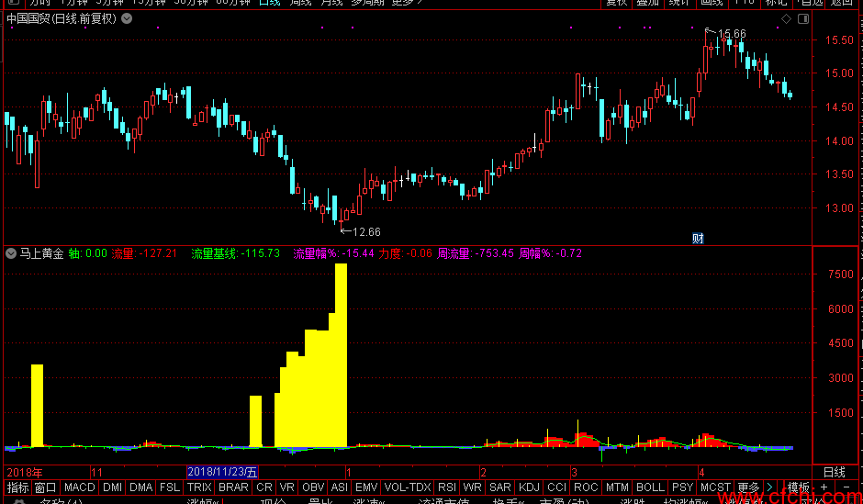
Task: Open the 马上黄金 indicator dropdown arrow
Action: pyautogui.click(x=10, y=253)
